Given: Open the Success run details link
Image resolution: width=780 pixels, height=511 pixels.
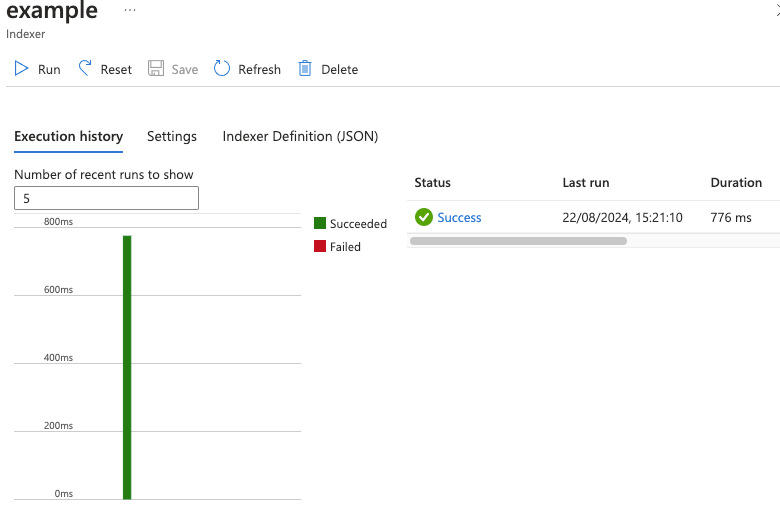Looking at the screenshot, I should point(459,217).
